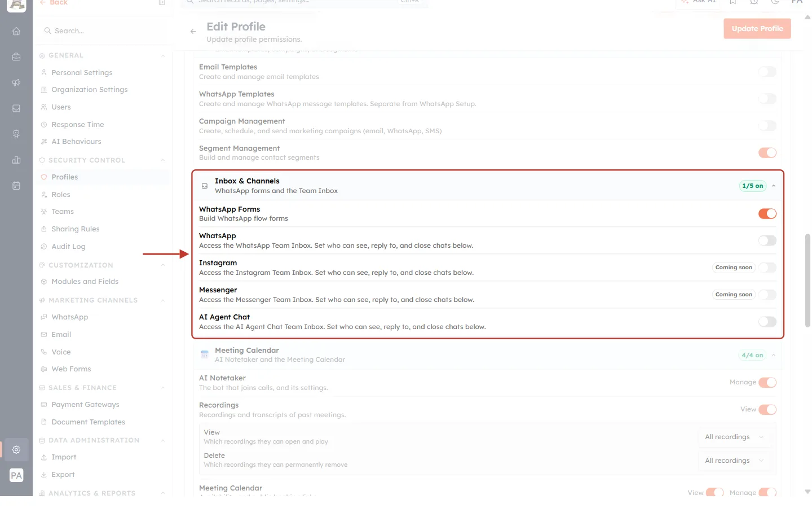This screenshot has width=812, height=508.
Task: Click the Inbox & Channels section icon
Action: point(205,186)
